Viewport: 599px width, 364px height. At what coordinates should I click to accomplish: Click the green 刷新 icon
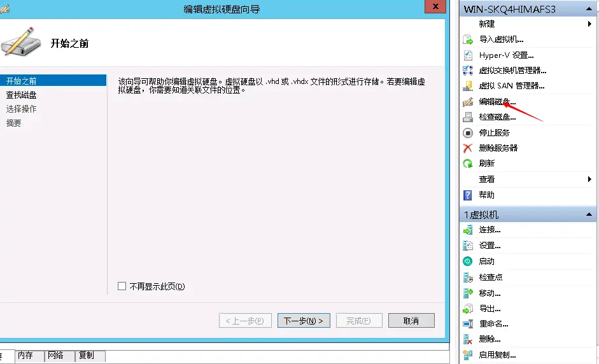468,164
